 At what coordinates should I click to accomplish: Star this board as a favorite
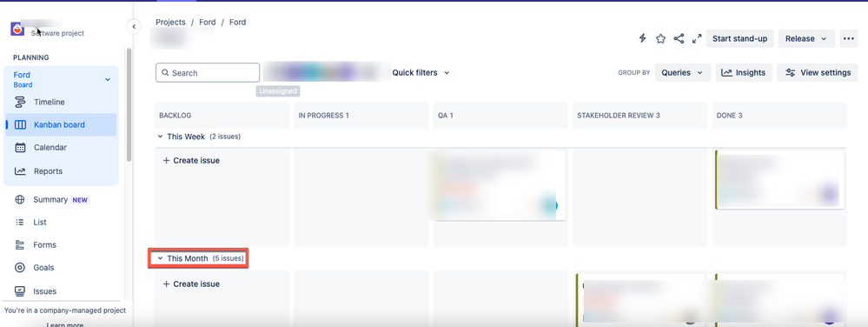(x=660, y=38)
